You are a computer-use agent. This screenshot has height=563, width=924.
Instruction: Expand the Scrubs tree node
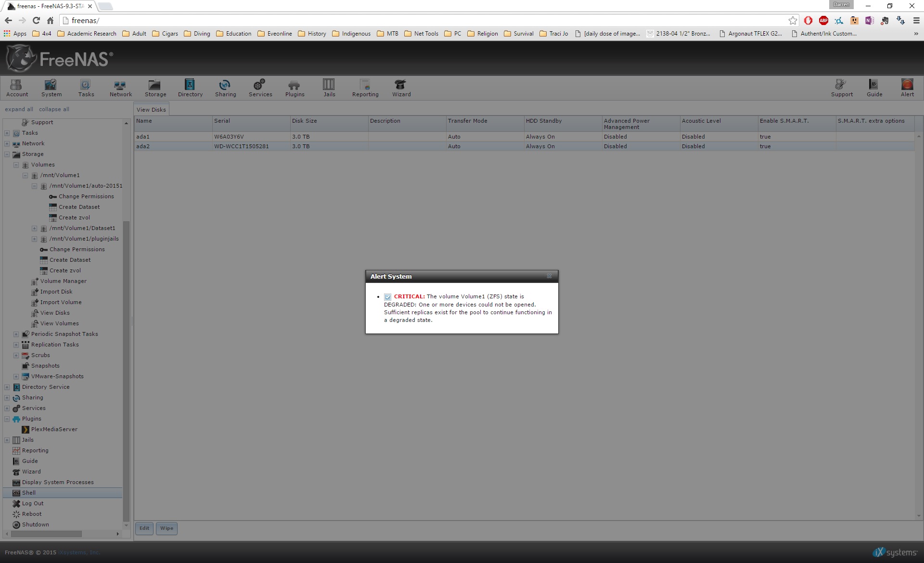pyautogui.click(x=16, y=356)
